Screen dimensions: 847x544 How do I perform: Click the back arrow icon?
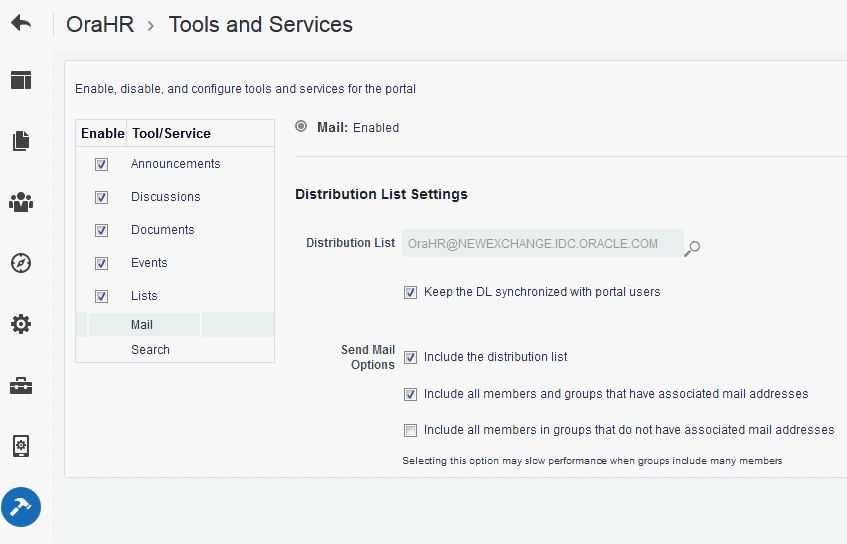point(21,23)
